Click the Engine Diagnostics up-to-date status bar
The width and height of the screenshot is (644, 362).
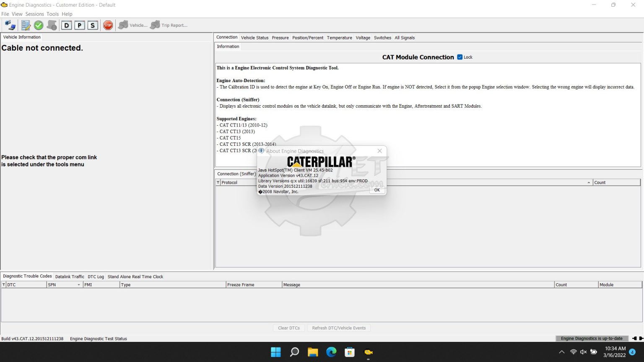pyautogui.click(x=592, y=338)
